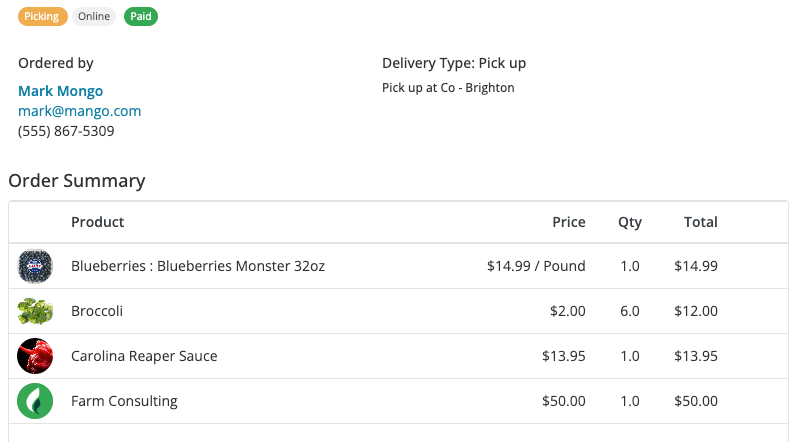Click the mark@mango.com email link
The height and width of the screenshot is (442, 800).
pyautogui.click(x=79, y=111)
